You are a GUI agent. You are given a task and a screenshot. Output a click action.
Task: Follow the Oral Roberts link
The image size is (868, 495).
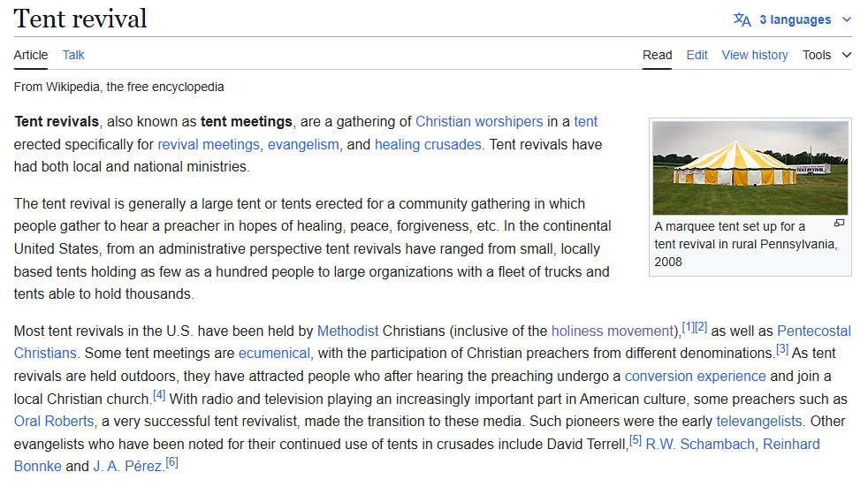54,422
